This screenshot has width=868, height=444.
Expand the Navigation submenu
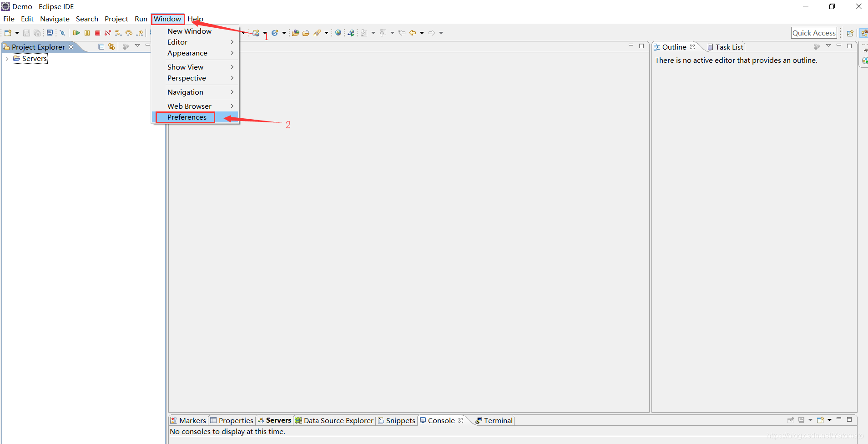click(x=195, y=92)
